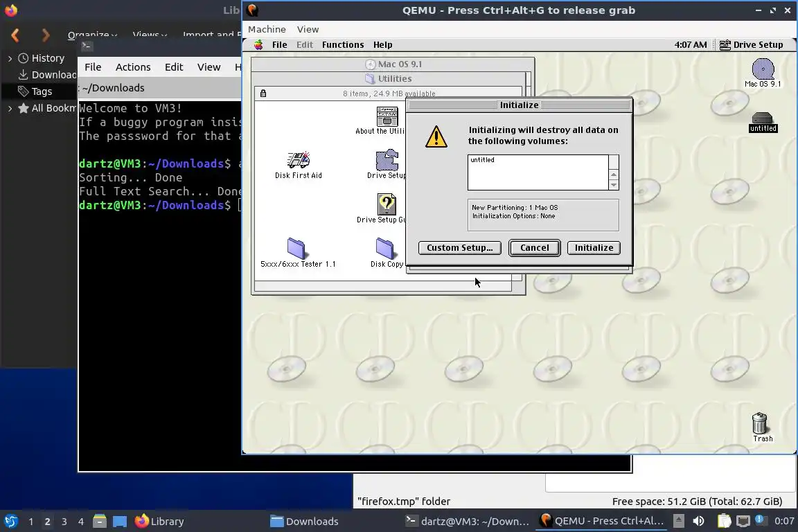The width and height of the screenshot is (798, 532).
Task: Switch to virtual desktop 3
Action: point(64,522)
